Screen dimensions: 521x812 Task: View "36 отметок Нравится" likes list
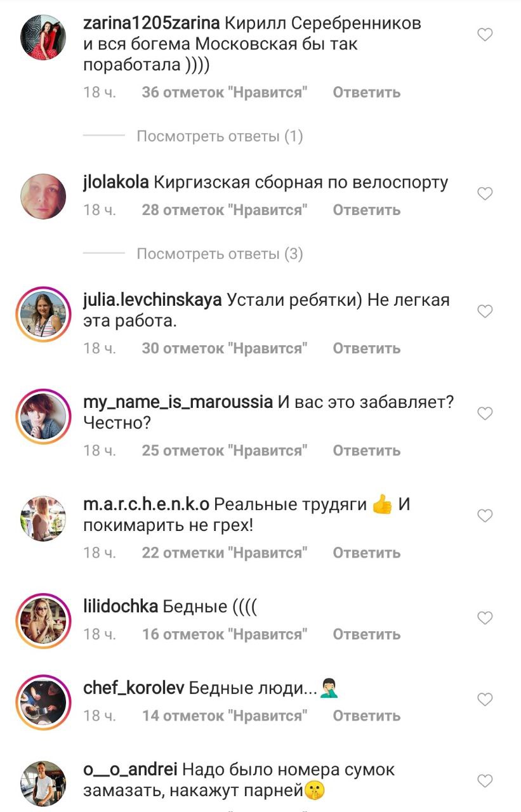click(225, 93)
